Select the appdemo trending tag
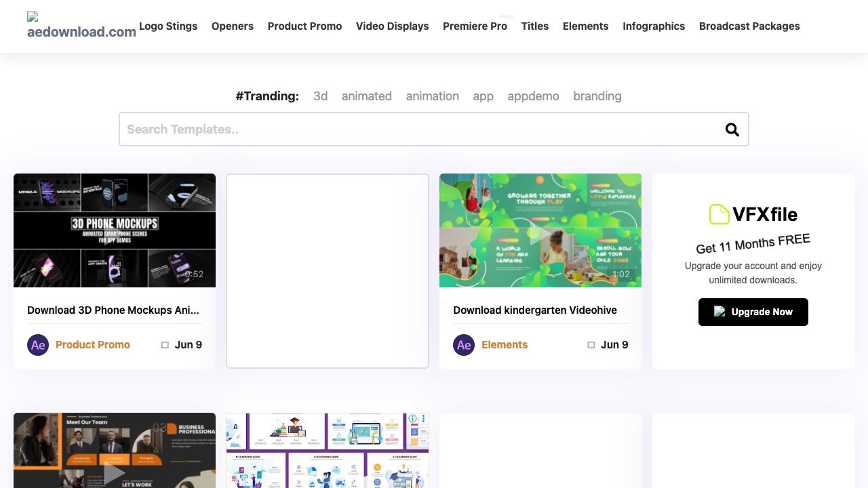The image size is (868, 488). tap(533, 96)
